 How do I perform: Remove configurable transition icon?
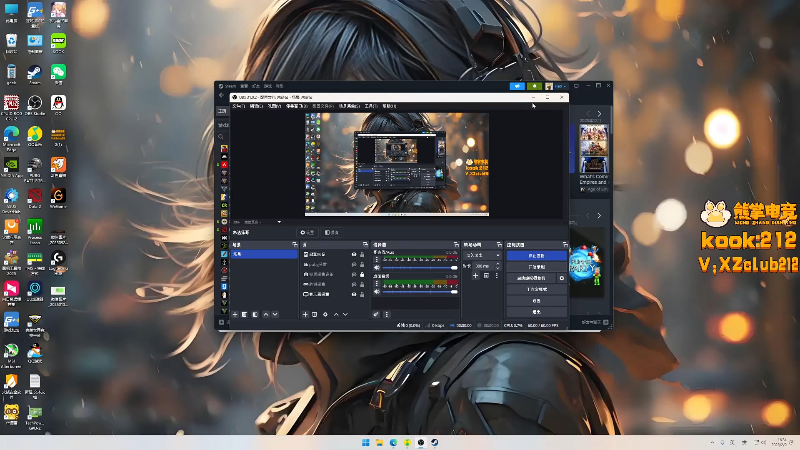(x=486, y=276)
